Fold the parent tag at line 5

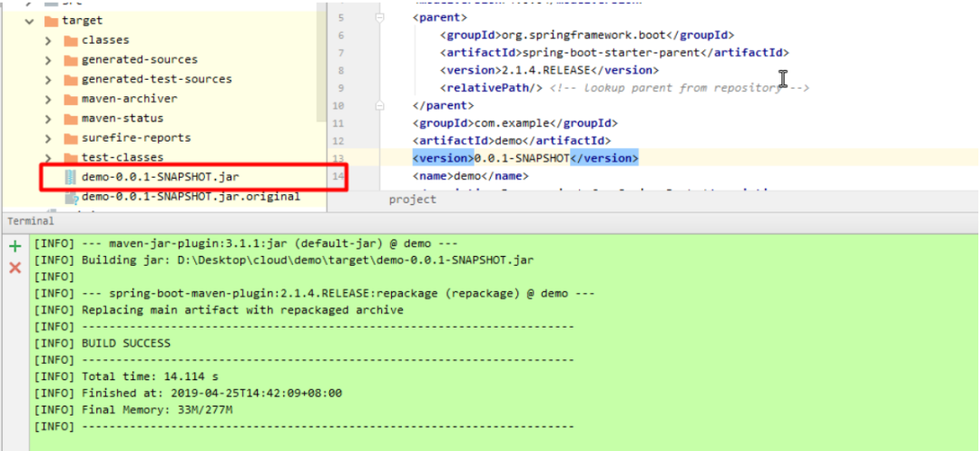(378, 18)
